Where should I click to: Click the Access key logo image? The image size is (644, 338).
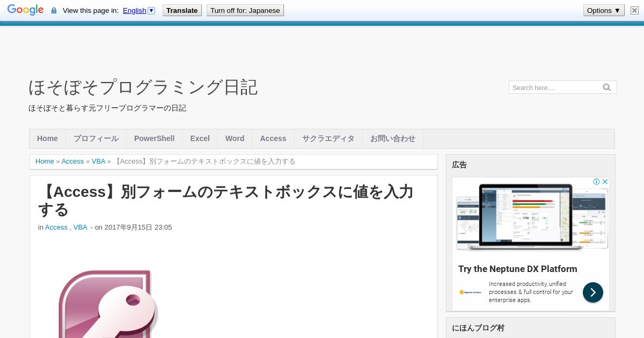(108, 304)
